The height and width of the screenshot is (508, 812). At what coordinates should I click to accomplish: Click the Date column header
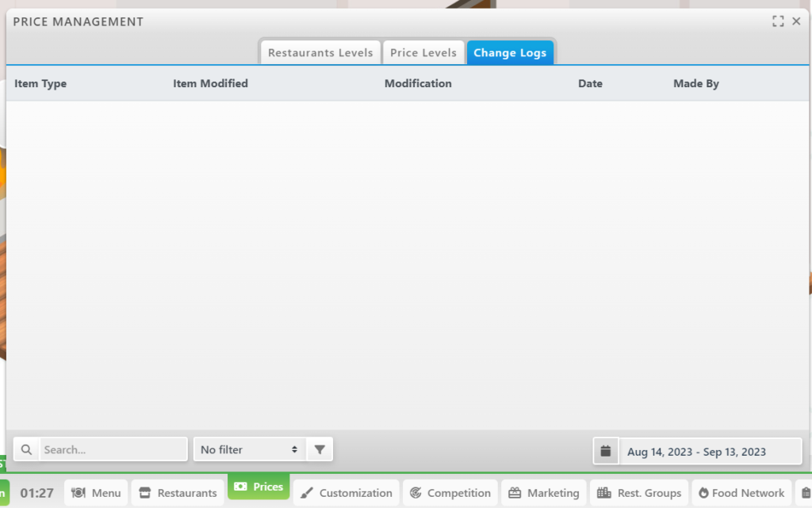point(590,84)
